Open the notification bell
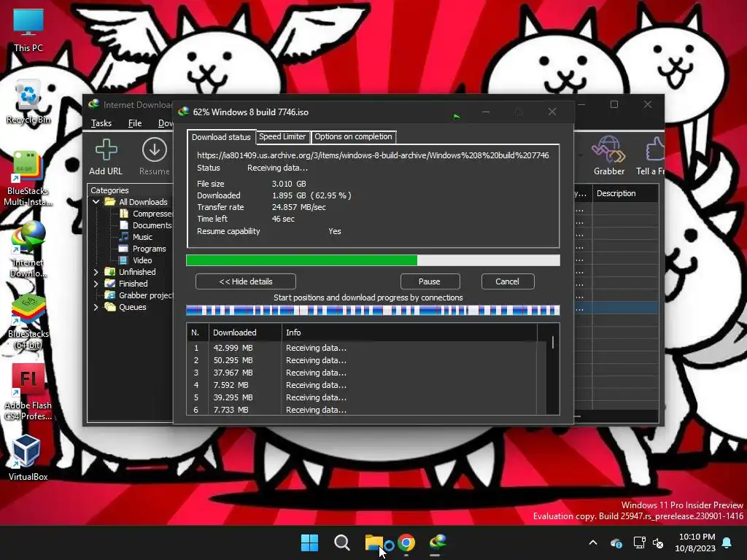Viewport: 747px width, 560px height. pos(727,542)
